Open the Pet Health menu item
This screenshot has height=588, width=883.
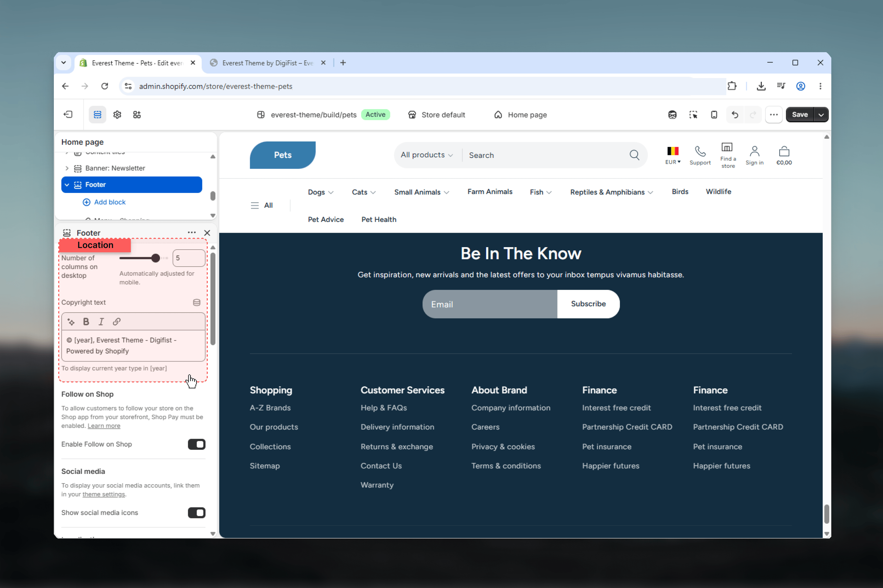coord(379,219)
